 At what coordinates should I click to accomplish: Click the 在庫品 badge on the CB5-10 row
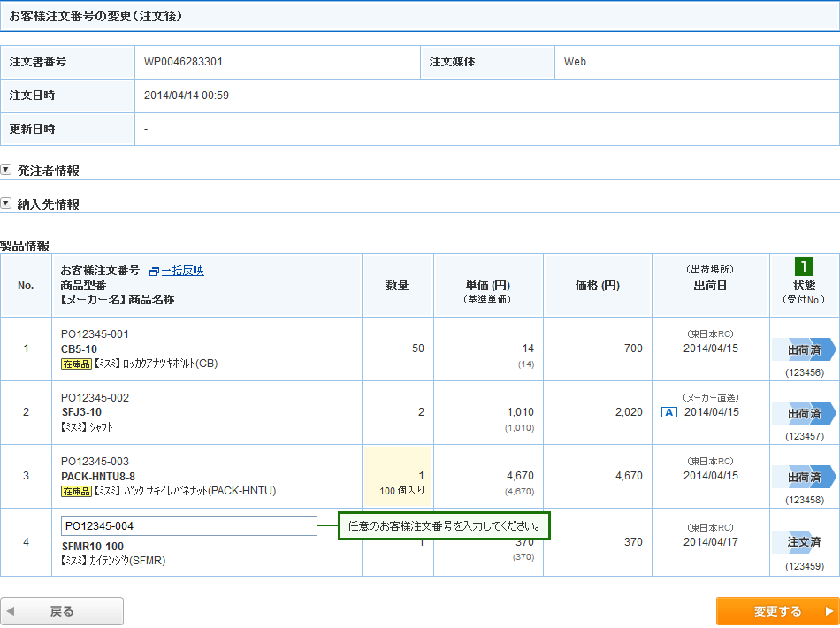click(76, 364)
